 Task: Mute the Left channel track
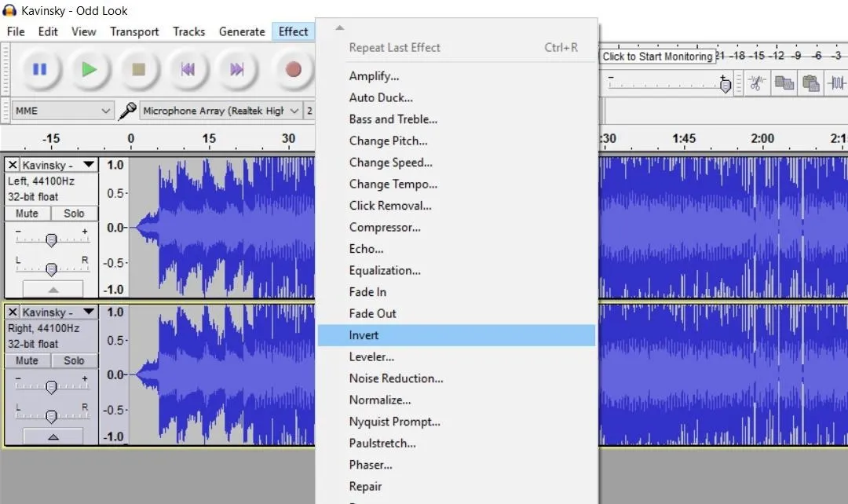point(27,214)
